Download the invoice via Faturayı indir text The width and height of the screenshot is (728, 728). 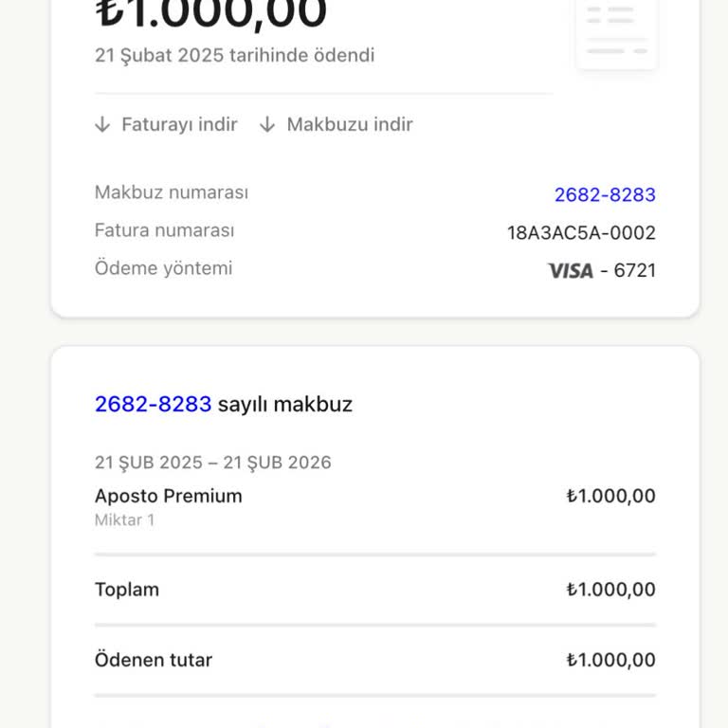179,124
